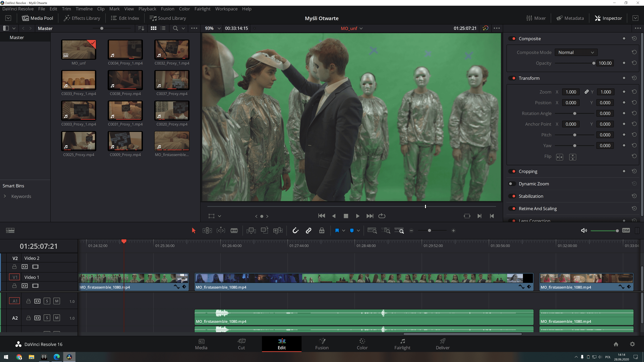
Task: Toggle the Dynamic Zoom enable switch
Action: click(512, 184)
